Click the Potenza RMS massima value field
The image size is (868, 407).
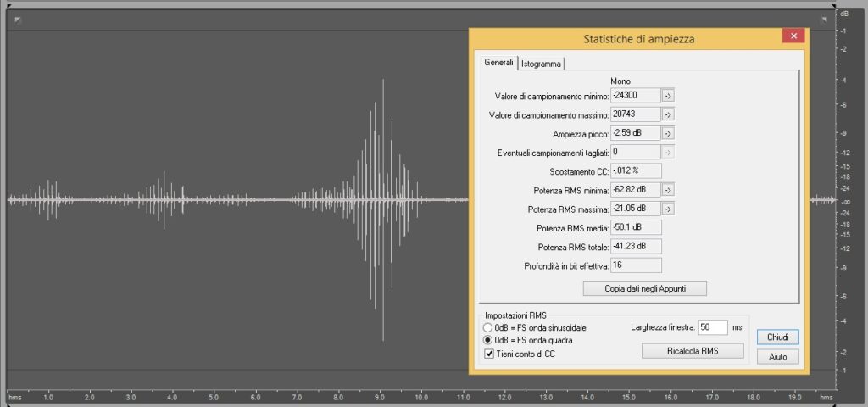click(x=636, y=209)
